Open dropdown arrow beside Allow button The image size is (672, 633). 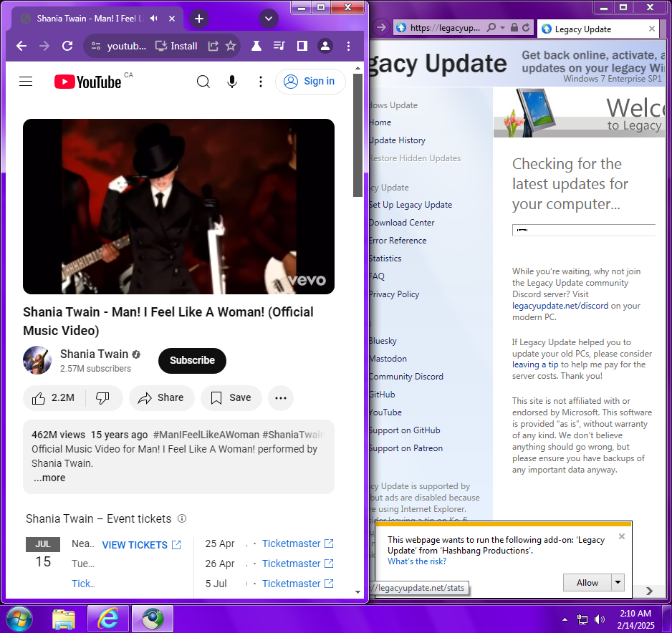coord(618,583)
